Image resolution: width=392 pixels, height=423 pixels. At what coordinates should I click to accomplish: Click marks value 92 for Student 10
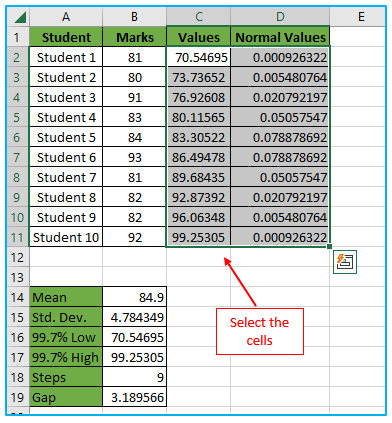click(134, 237)
